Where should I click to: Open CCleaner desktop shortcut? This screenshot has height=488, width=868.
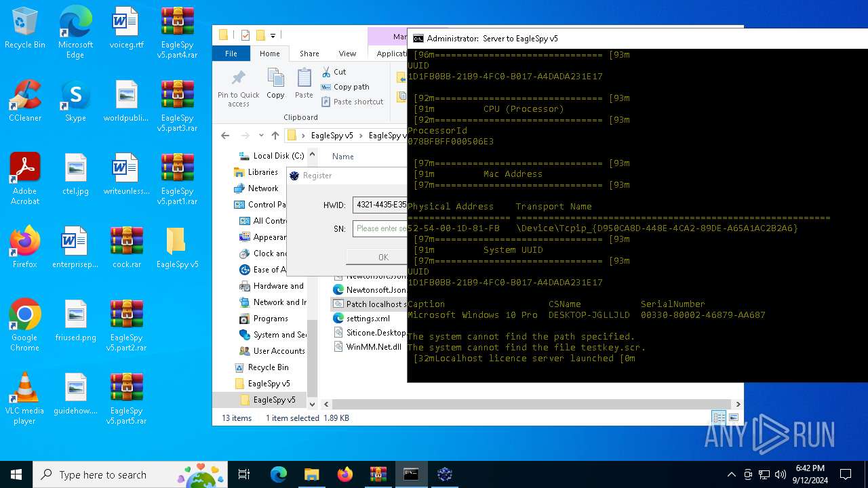(x=25, y=101)
